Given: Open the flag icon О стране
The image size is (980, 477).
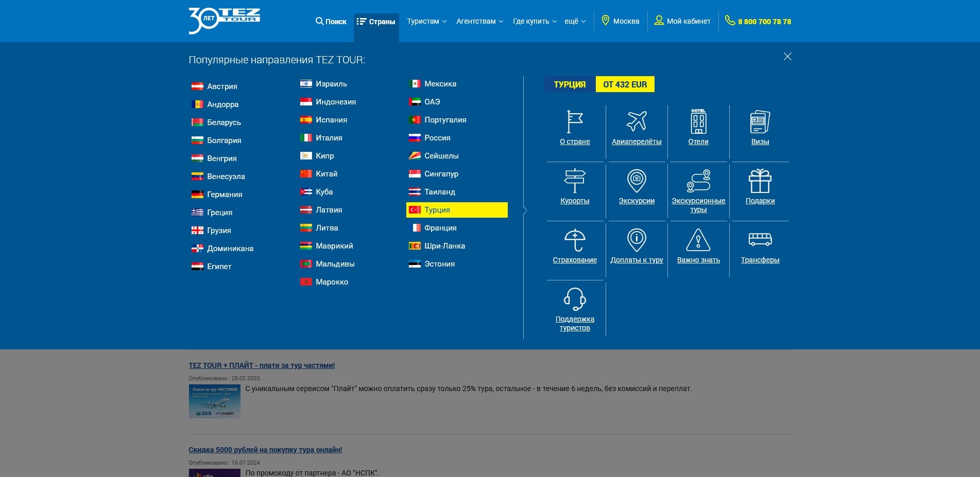Looking at the screenshot, I should (x=575, y=121).
